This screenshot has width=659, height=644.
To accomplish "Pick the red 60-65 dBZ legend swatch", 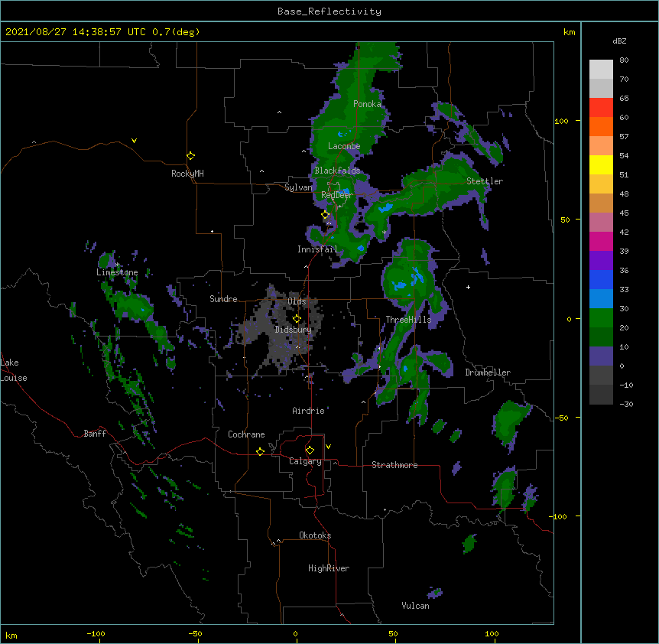I will [x=601, y=108].
